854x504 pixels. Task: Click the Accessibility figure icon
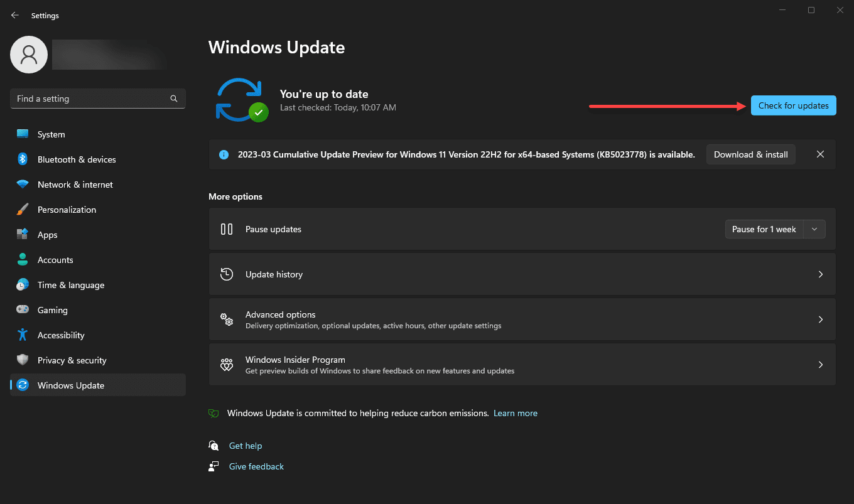coord(23,335)
